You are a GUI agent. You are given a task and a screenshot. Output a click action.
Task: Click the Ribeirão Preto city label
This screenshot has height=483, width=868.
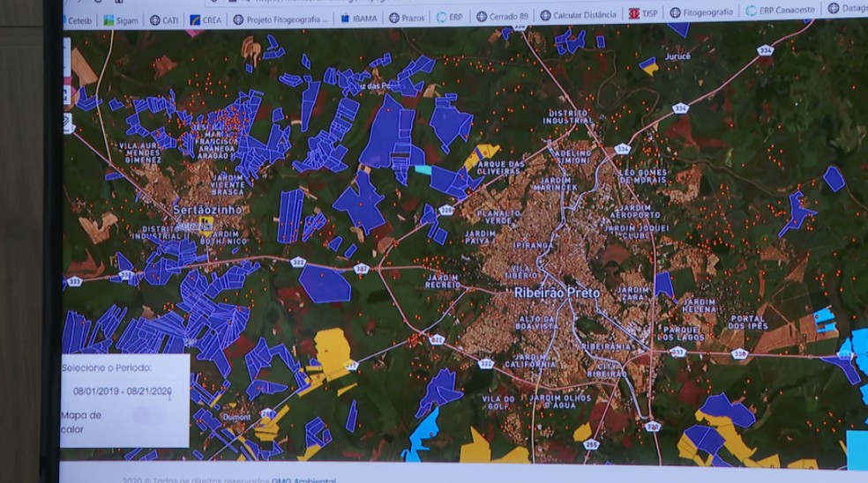click(x=557, y=293)
